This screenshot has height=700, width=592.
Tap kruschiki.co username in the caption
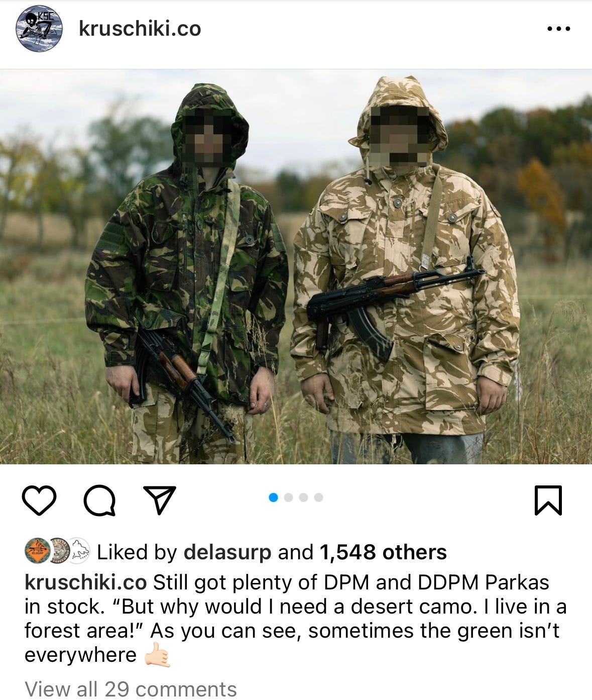86,582
